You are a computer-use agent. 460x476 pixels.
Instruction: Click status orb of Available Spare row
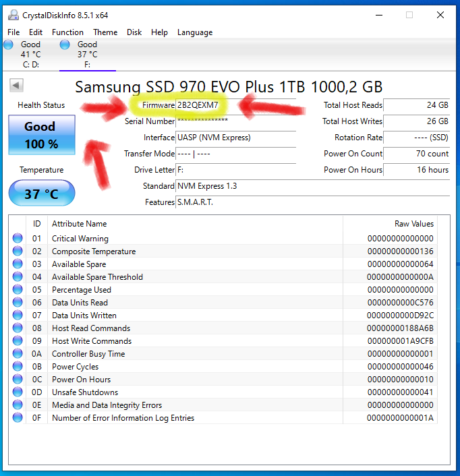point(18,264)
